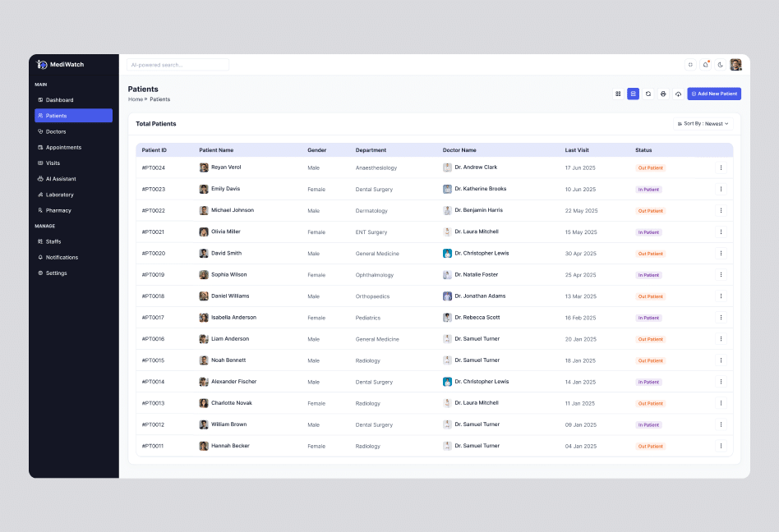Open the Sort By Newest dropdown

704,123
